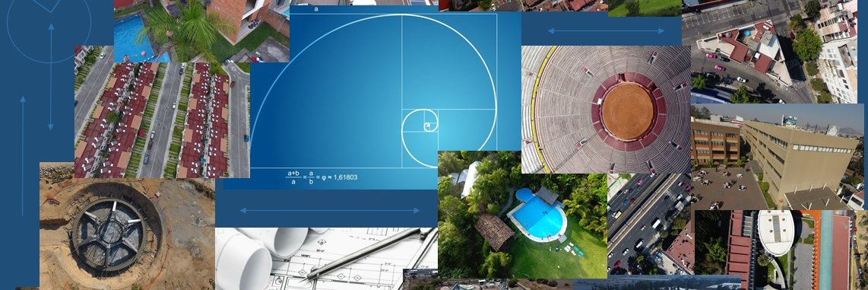
Task: Click the tan office building photo
Action: click(778, 156)
